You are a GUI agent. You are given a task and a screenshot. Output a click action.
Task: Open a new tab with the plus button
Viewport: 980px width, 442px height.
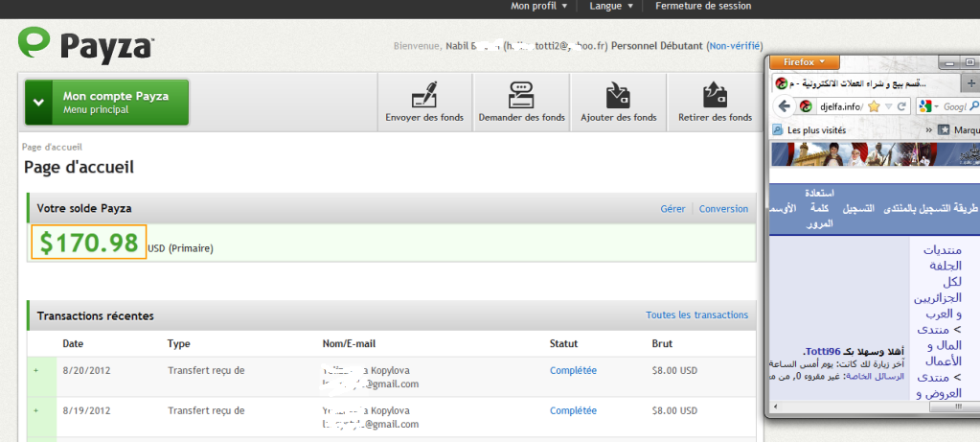[971, 83]
